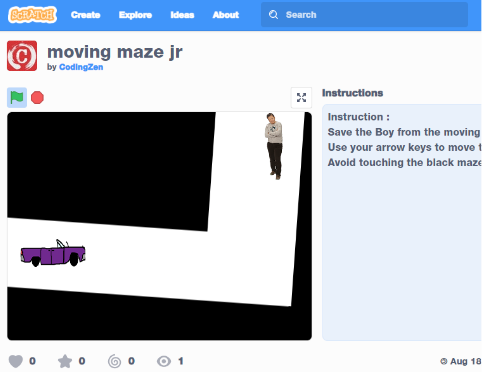Click the boy sprite on stage
This screenshot has width=482, height=372.
(274, 146)
